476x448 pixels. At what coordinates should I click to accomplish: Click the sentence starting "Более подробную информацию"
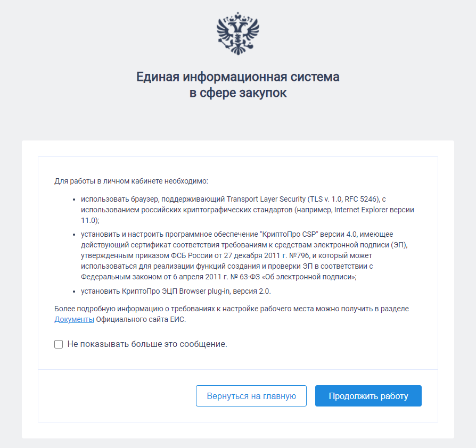[231, 309]
